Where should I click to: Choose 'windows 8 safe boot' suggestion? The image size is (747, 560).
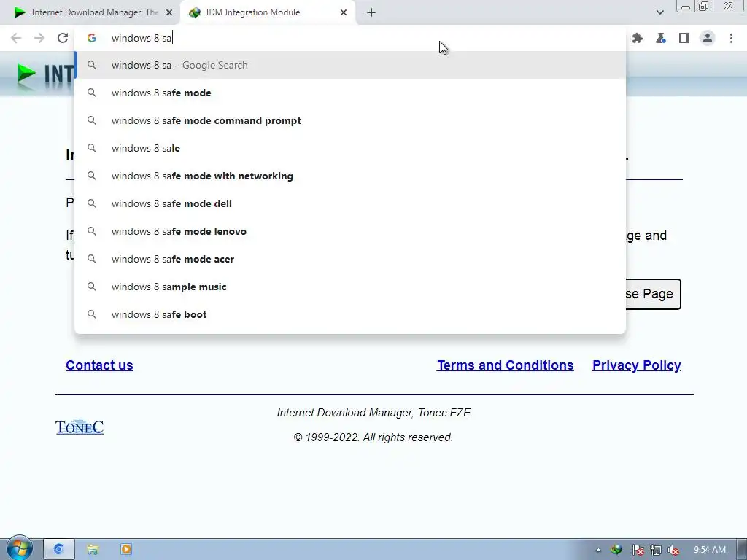tap(350, 314)
